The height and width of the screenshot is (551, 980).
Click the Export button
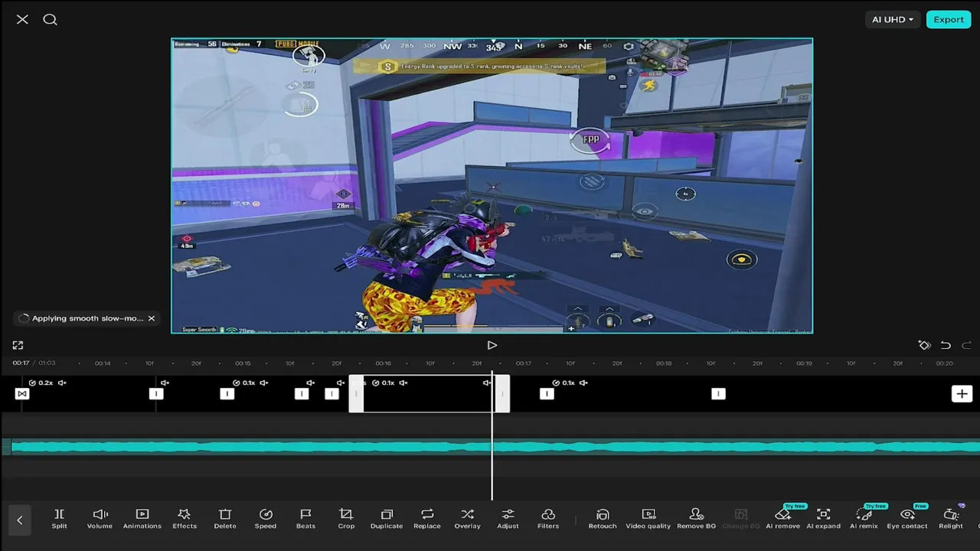point(949,20)
